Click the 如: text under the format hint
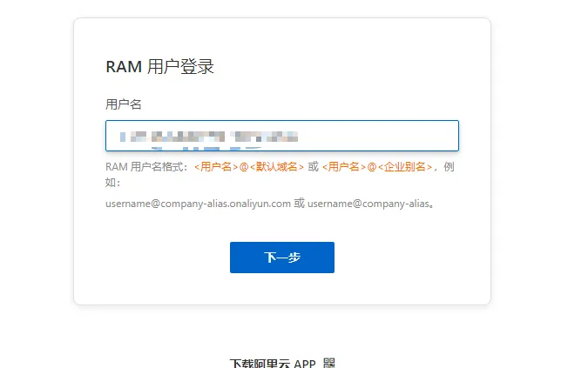The image size is (588, 368). tap(113, 183)
